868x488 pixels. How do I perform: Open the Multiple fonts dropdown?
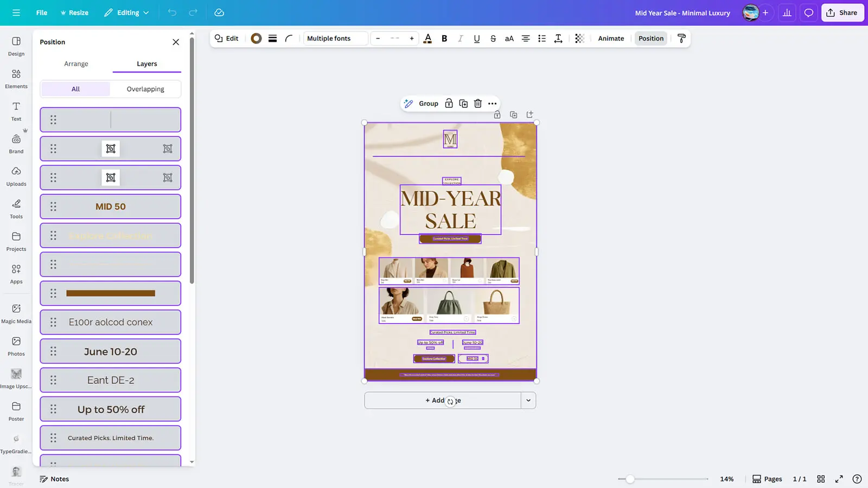(335, 38)
